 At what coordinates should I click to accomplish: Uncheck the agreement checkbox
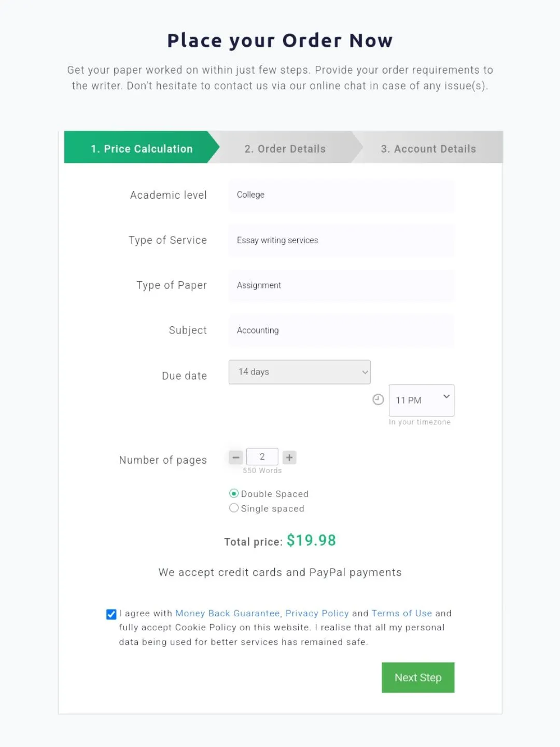pos(111,614)
